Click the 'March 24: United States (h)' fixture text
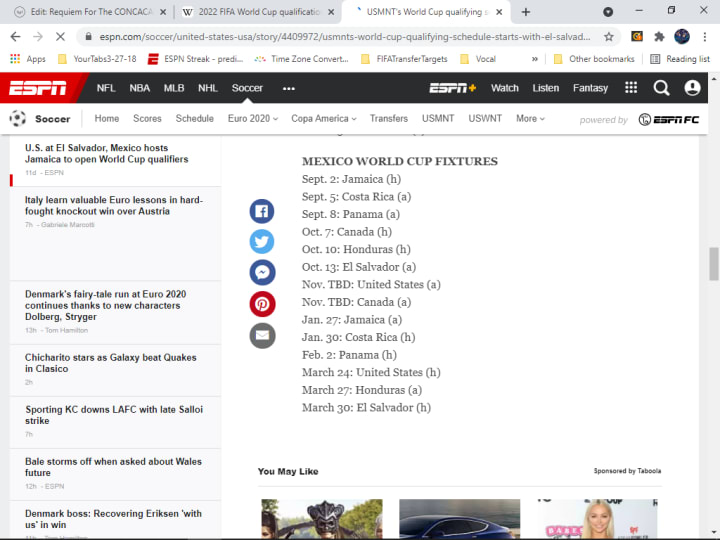This screenshot has width=720, height=540. pyautogui.click(x=371, y=372)
